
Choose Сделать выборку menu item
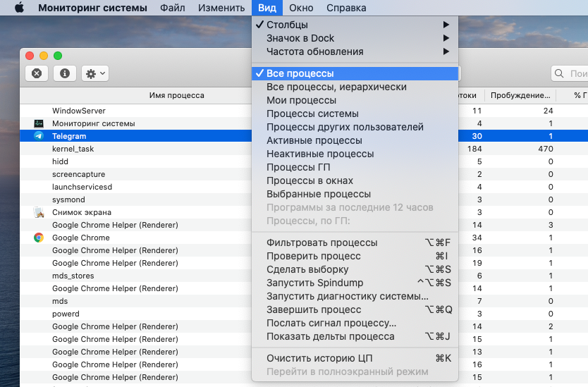(355, 269)
